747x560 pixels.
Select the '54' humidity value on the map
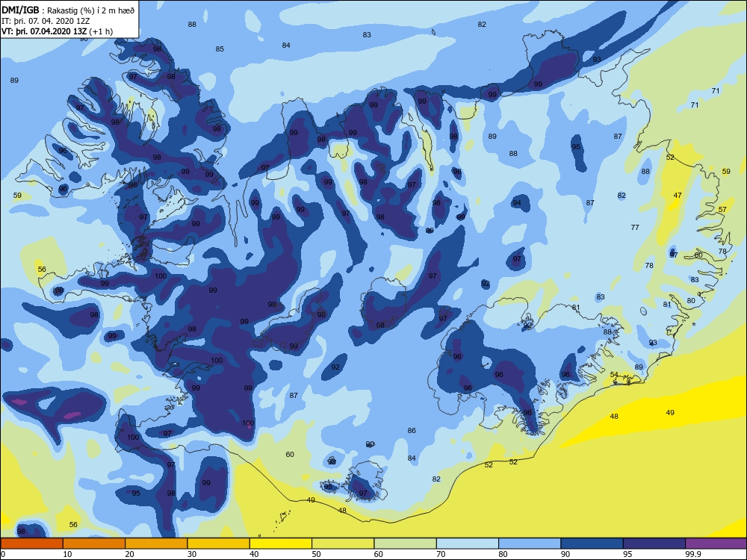[614, 374]
